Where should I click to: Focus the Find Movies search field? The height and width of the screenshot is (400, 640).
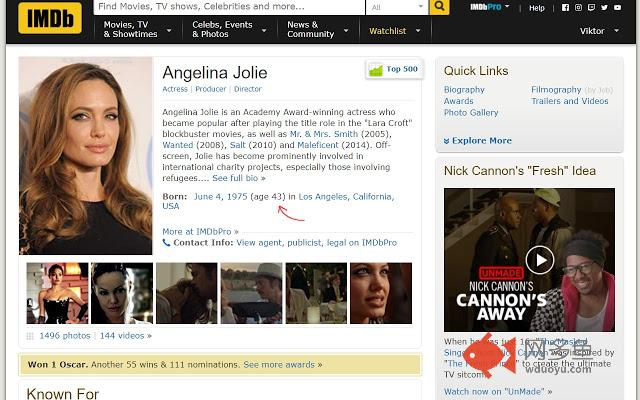tap(229, 7)
